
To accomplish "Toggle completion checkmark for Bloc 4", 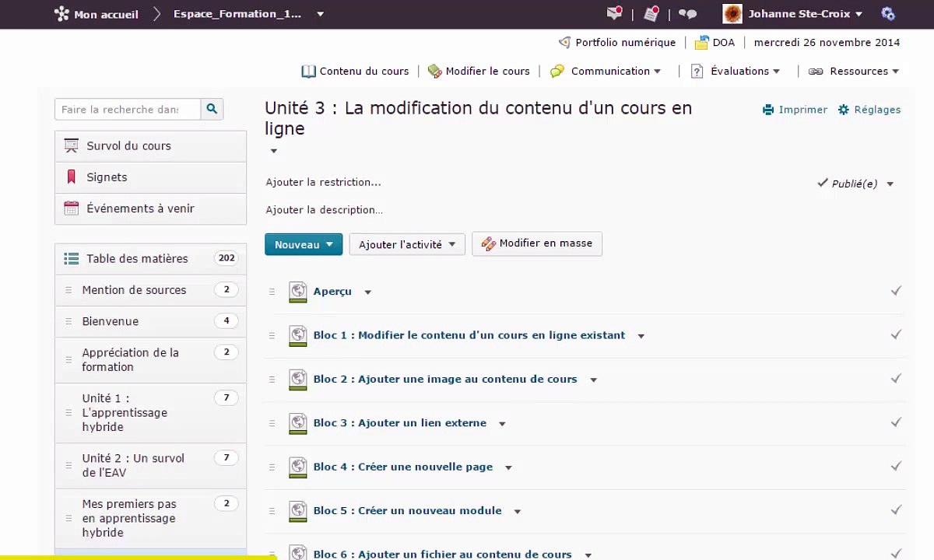I will 896,466.
